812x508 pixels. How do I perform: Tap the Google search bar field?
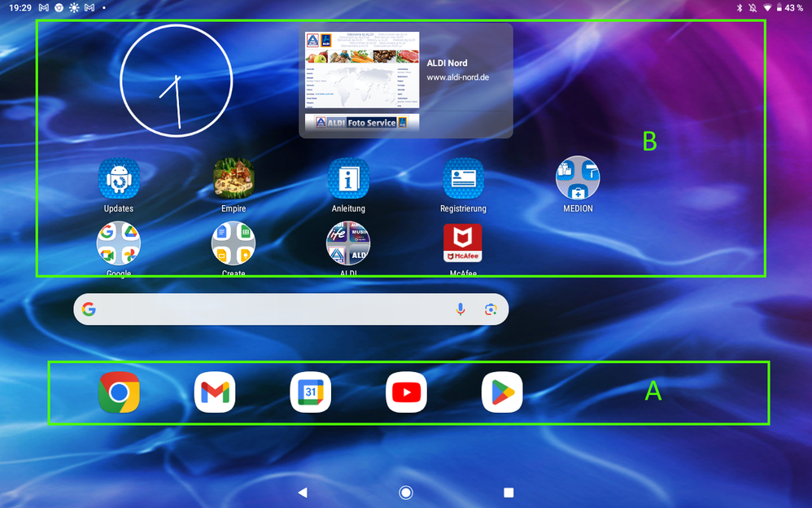click(268, 309)
